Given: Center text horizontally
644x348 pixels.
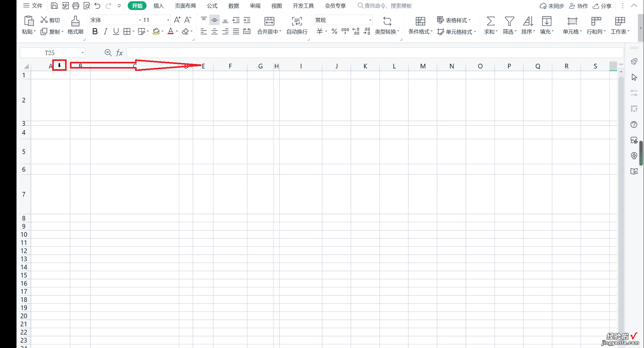Looking at the screenshot, I should click(x=215, y=31).
